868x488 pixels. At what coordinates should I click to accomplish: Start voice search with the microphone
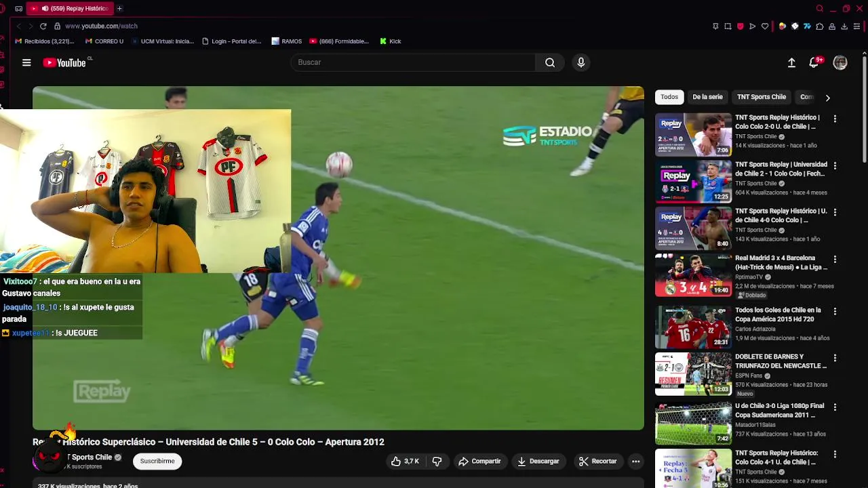(x=580, y=62)
